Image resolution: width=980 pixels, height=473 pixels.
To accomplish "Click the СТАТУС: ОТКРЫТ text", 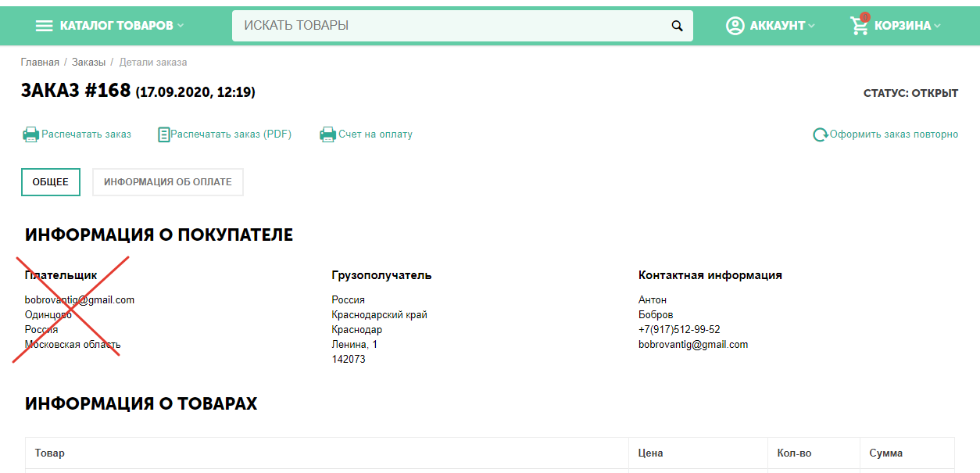I will pos(910,93).
